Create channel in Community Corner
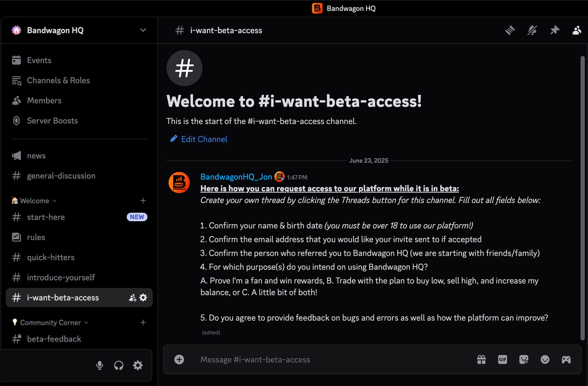588x386 pixels. [x=143, y=323]
